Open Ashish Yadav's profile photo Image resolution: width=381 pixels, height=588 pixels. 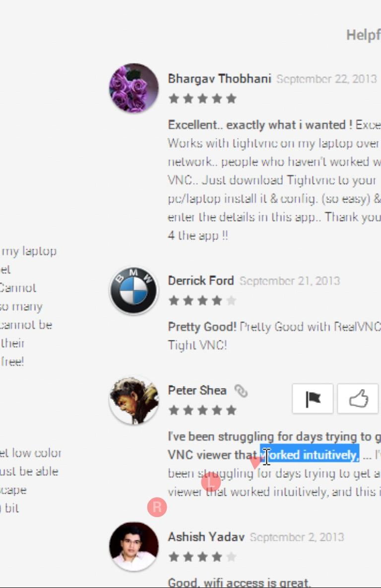coord(134,546)
